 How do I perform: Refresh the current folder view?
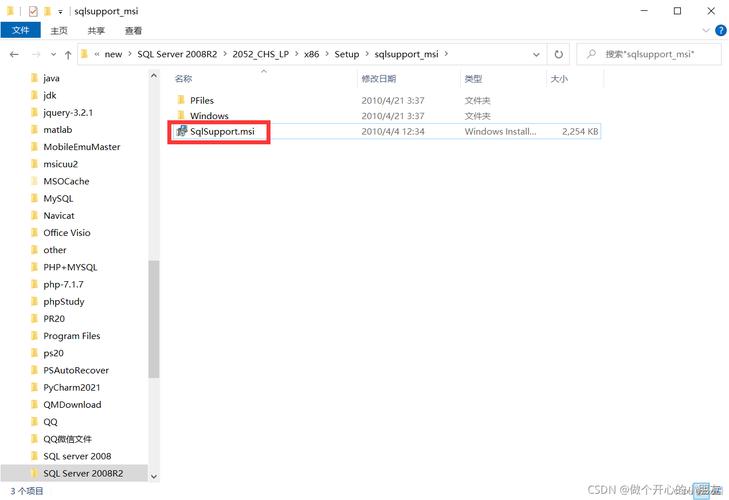(x=559, y=54)
